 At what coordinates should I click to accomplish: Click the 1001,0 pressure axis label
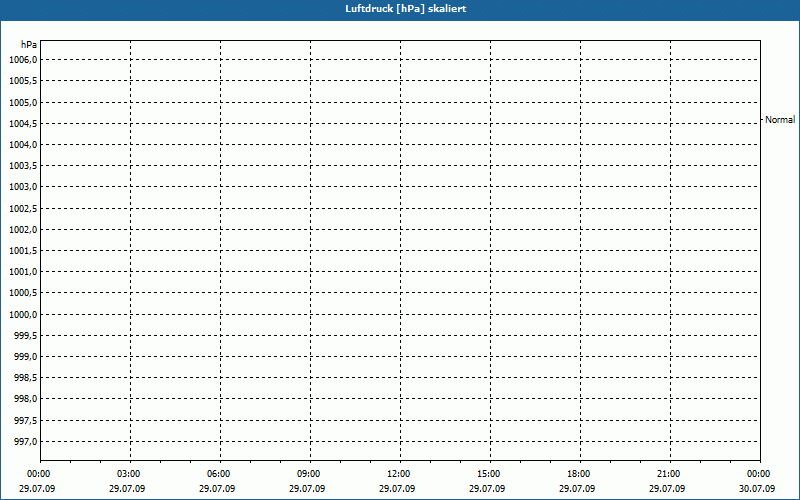pos(22,272)
